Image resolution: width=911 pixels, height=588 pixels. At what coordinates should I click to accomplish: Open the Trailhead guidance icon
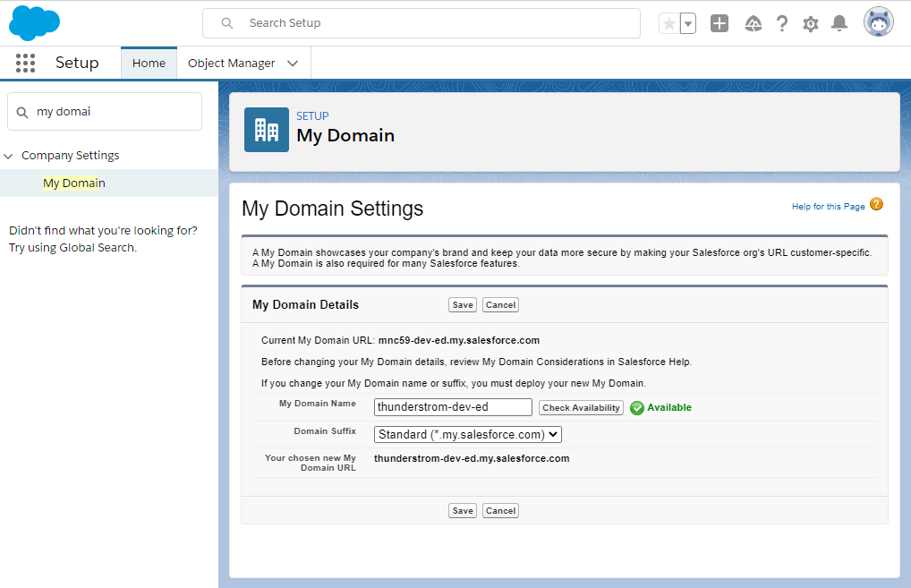753,24
